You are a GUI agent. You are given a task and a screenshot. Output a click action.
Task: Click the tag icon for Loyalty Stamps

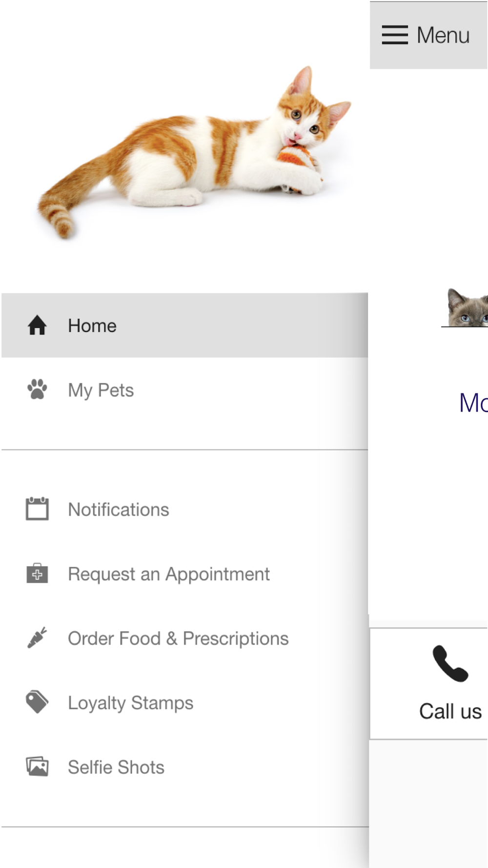37,702
